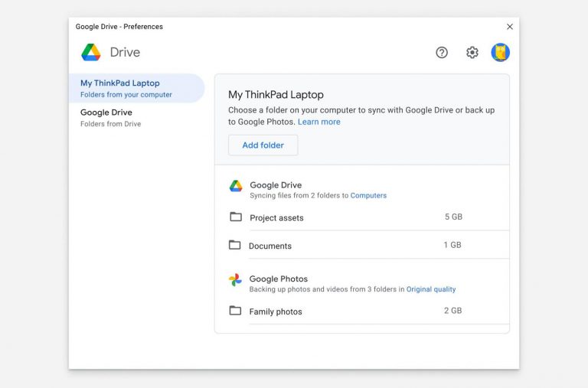The image size is (588, 388).
Task: Click the Drive logo in header
Action: coord(91,53)
